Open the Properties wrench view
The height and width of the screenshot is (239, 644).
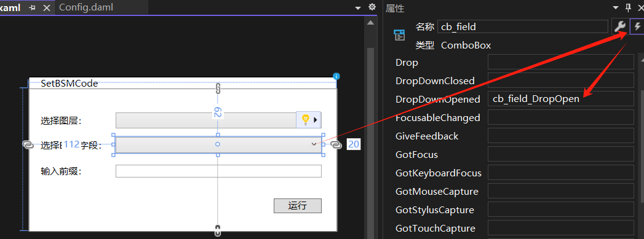pyautogui.click(x=619, y=27)
